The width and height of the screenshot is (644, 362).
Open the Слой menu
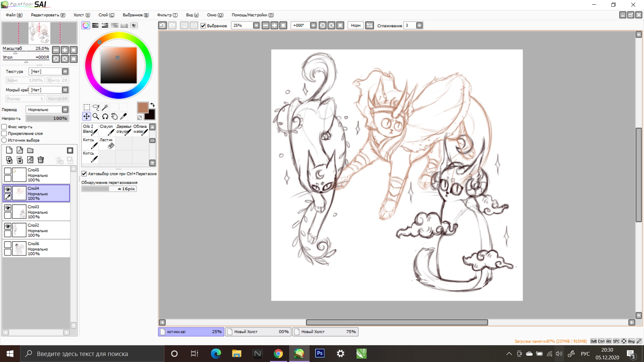click(x=106, y=15)
